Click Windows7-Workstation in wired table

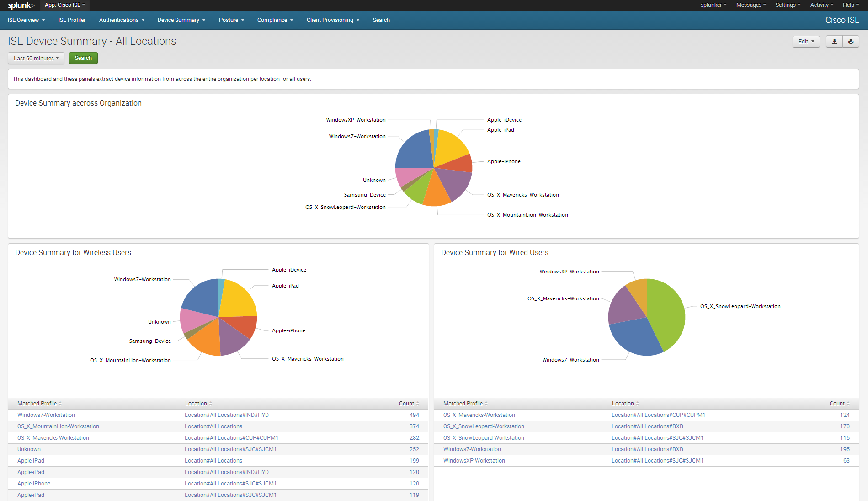[x=472, y=449]
